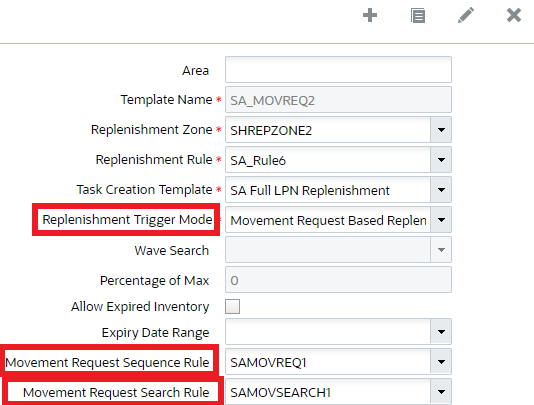Screen dimensions: 534x405
Task: Click the pencil edit icon
Action: point(466,15)
